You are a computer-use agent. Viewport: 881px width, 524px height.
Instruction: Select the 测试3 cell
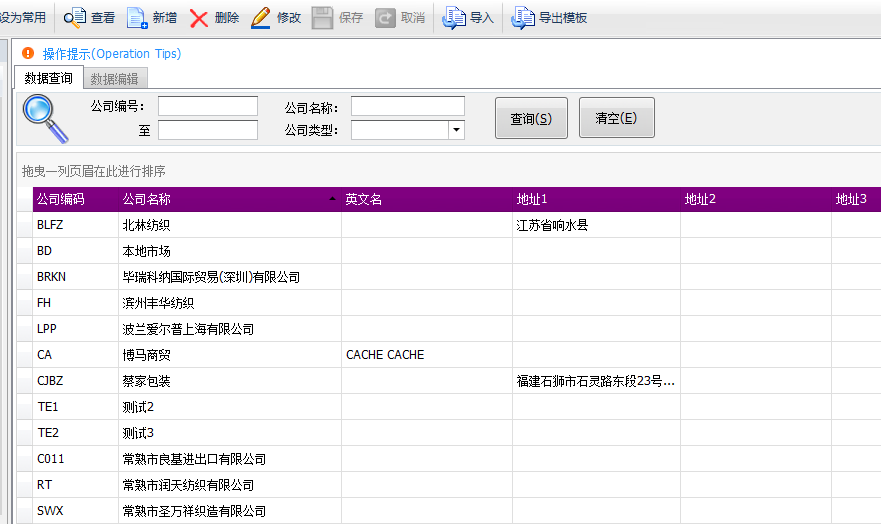point(230,433)
